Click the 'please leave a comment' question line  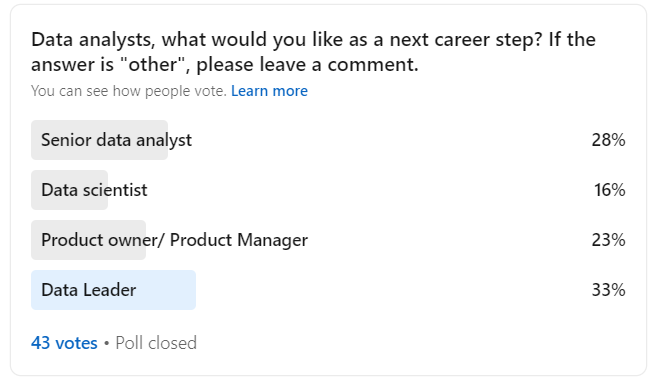(x=307, y=65)
